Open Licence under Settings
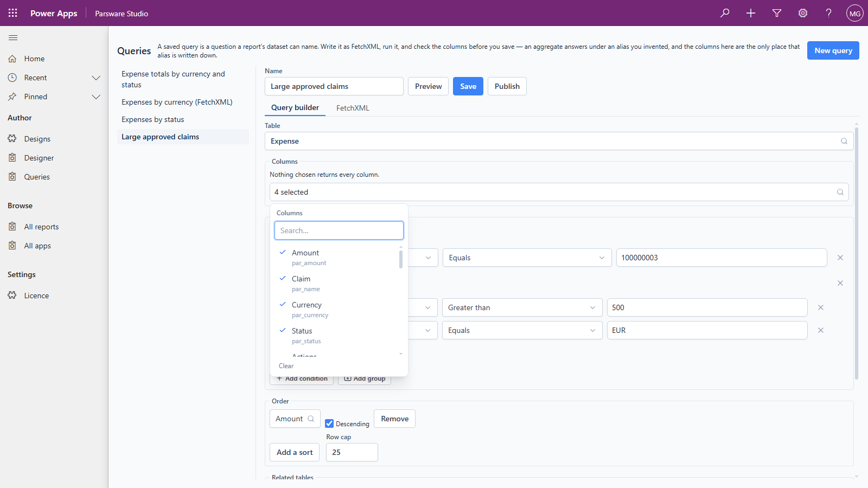Image resolution: width=868 pixels, height=488 pixels. (x=54, y=296)
